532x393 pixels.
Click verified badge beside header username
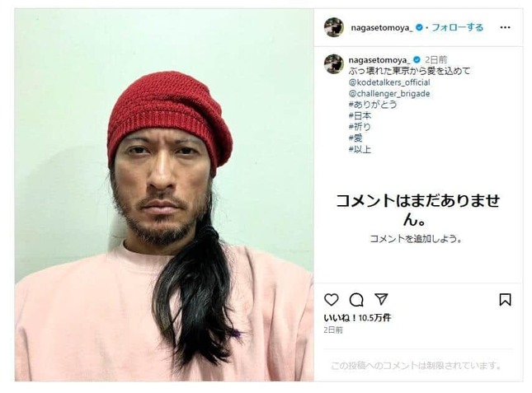tap(419, 27)
